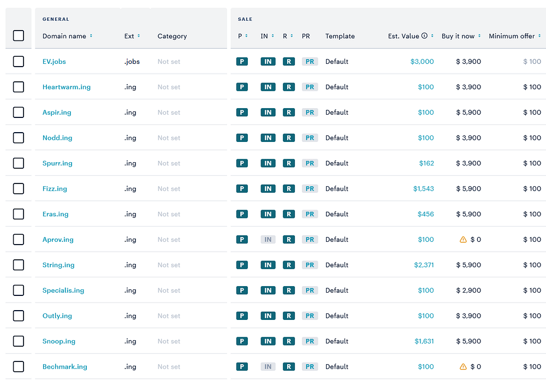Select all domains with header checkbox
The width and height of the screenshot is (546, 392).
coord(19,36)
